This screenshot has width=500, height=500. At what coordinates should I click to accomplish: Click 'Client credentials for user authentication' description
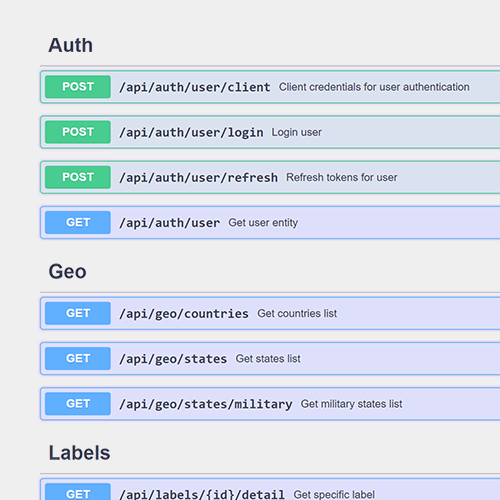374,87
